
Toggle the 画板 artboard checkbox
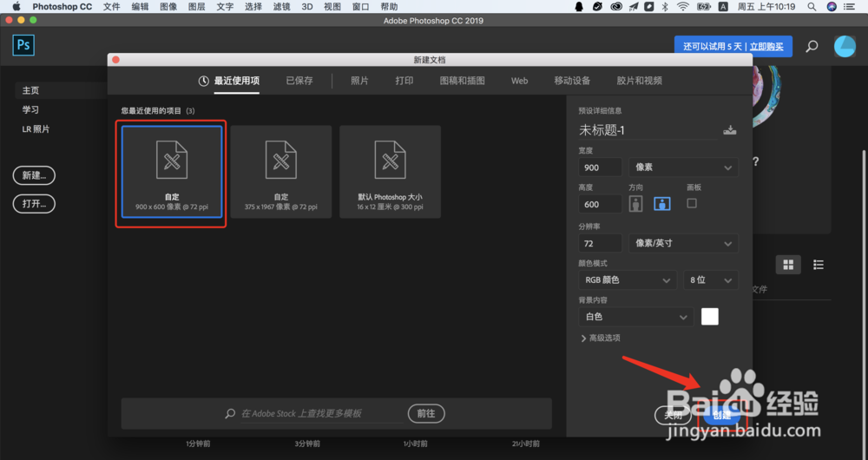click(692, 203)
